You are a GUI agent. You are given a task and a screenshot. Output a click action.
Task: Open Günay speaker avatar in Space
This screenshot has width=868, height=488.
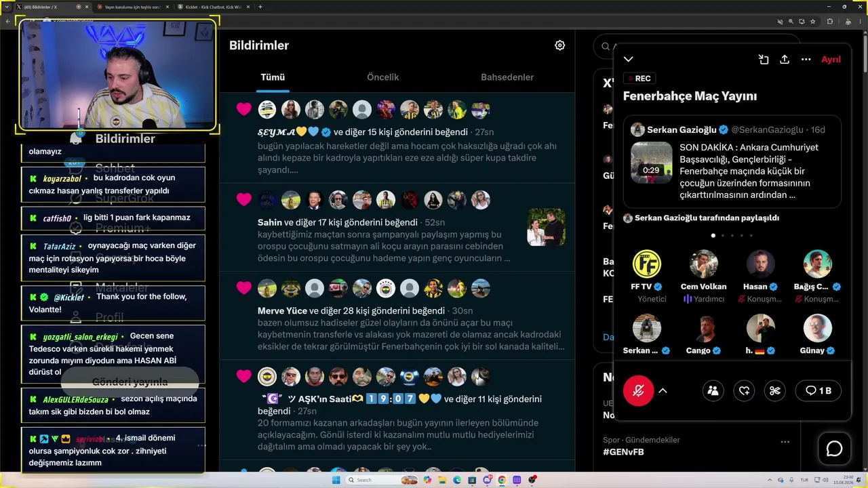click(x=817, y=328)
